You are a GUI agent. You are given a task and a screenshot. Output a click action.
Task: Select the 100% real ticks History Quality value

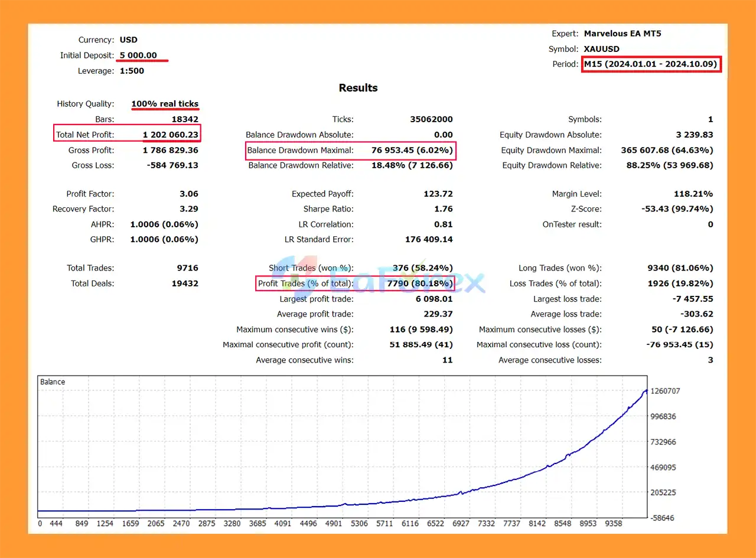coord(164,104)
